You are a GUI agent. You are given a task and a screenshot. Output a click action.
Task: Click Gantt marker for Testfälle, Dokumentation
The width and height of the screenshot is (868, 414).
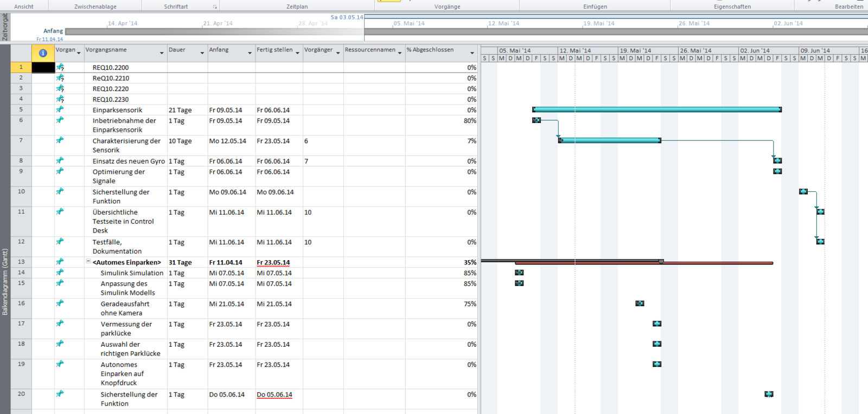tap(820, 242)
